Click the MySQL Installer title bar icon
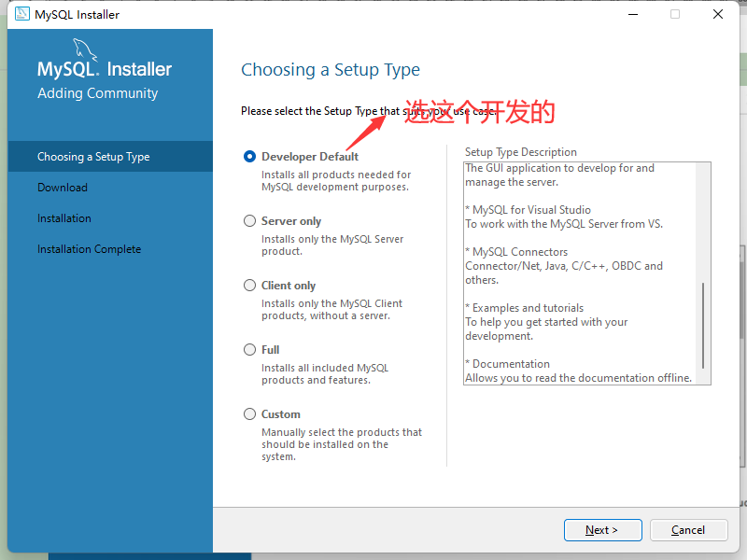 pyautogui.click(x=21, y=14)
